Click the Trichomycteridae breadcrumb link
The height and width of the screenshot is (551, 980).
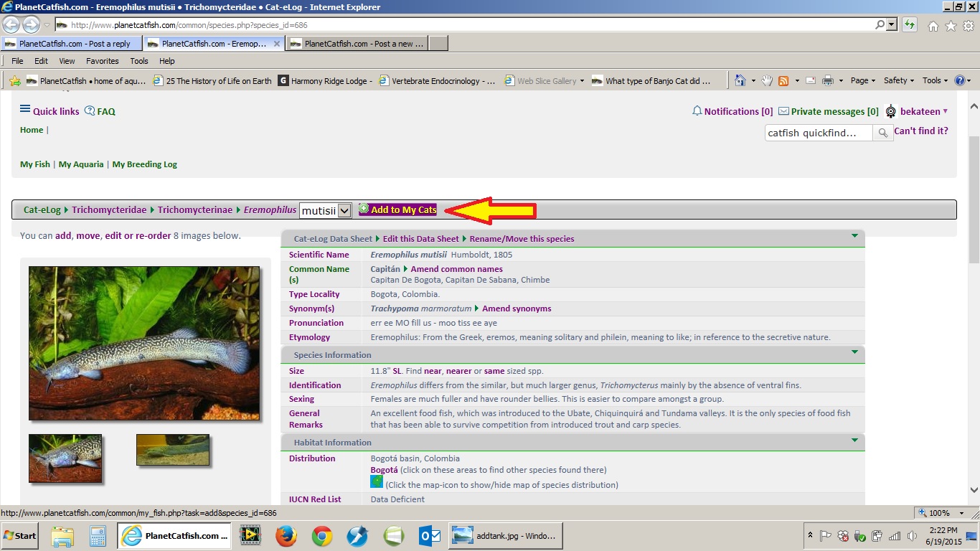tap(109, 209)
